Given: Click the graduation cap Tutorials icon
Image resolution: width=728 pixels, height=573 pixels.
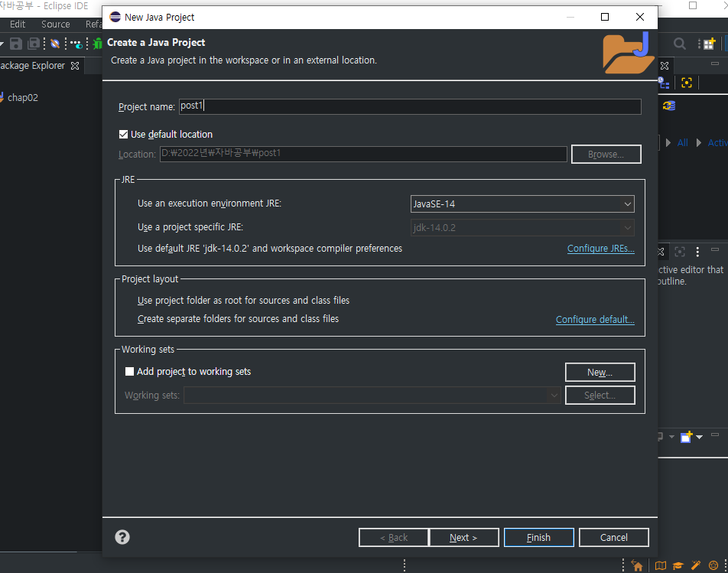Looking at the screenshot, I should click(678, 565).
